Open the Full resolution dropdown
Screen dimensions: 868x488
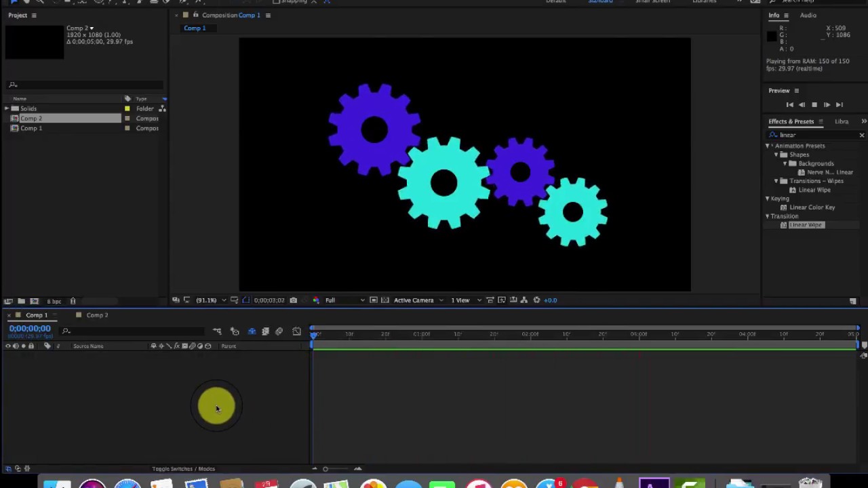pos(344,300)
